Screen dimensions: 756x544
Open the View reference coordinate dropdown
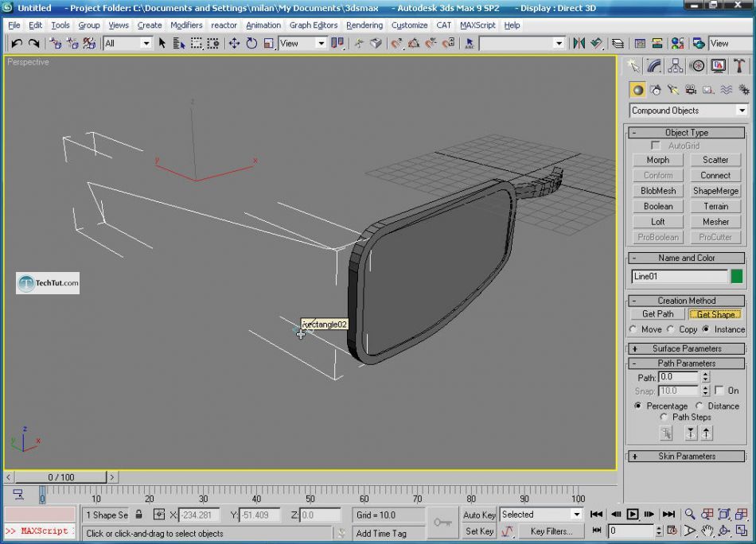click(302, 44)
